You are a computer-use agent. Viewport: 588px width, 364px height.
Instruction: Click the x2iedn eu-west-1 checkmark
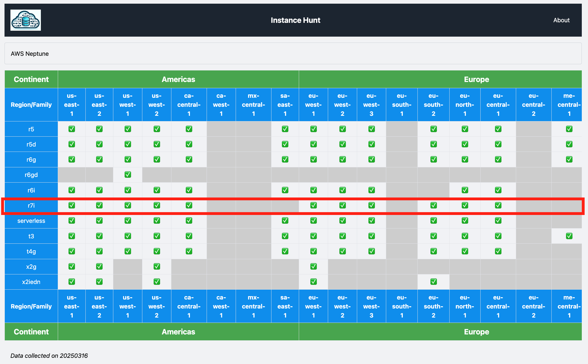(x=313, y=282)
